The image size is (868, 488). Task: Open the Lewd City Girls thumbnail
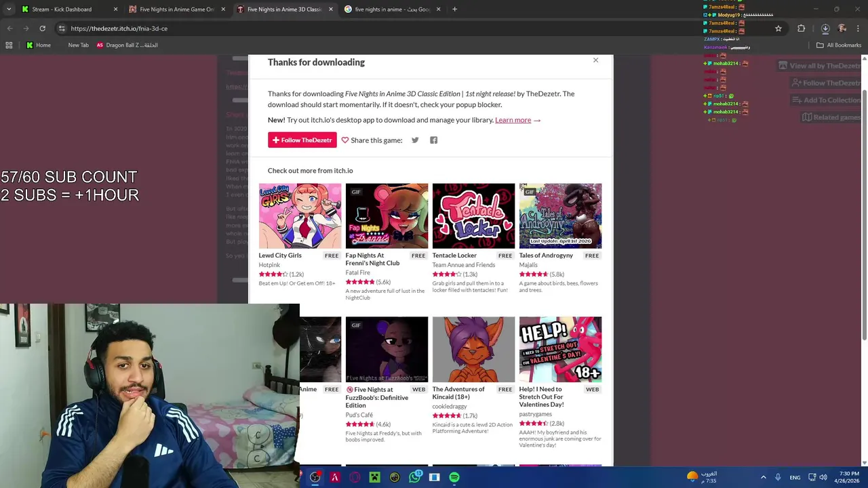click(x=300, y=216)
